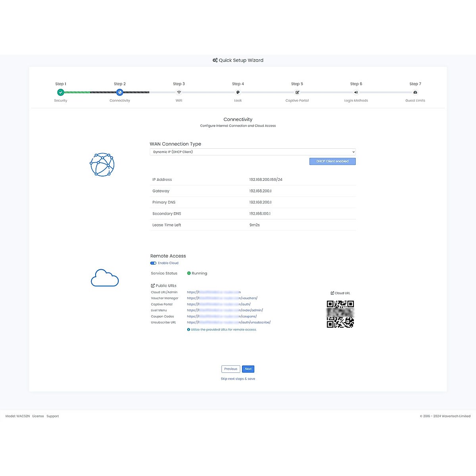Select the Step 3 WiFi icon
The width and height of the screenshot is (476, 476).
pyautogui.click(x=179, y=92)
